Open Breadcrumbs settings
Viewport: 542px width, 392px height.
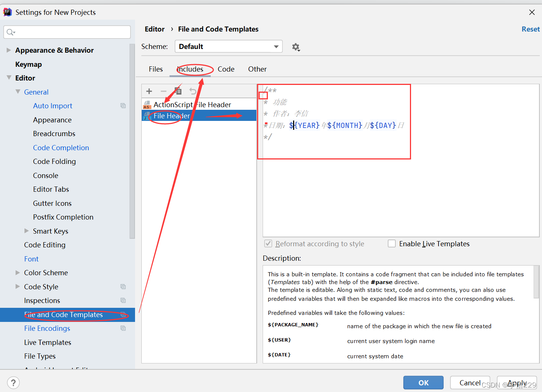[x=54, y=134]
